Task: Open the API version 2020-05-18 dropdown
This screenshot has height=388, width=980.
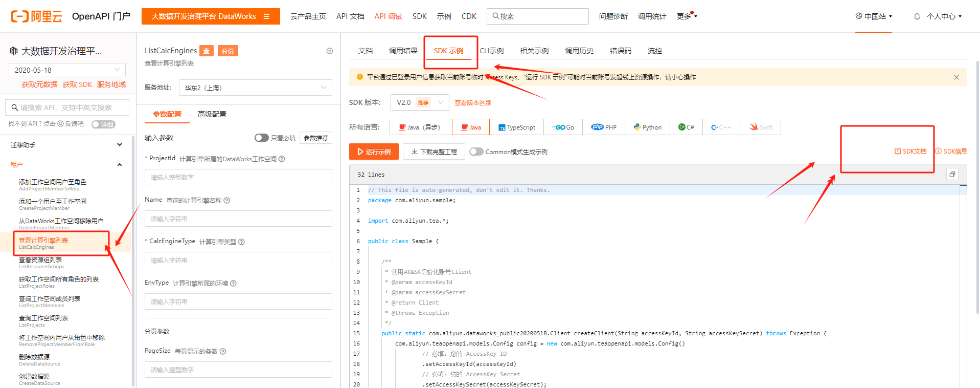Action: point(67,70)
